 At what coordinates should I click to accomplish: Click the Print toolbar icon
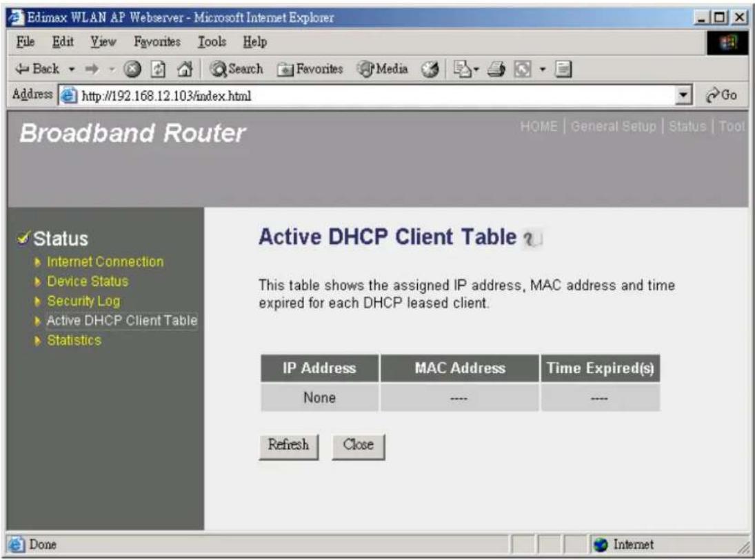(x=496, y=70)
